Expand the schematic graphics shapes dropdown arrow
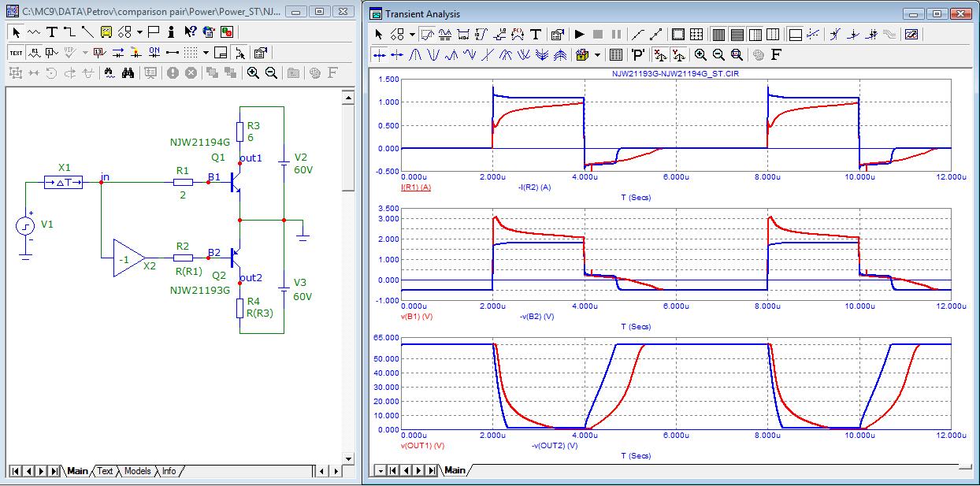Viewport: 980px width, 486px height. pos(139,32)
